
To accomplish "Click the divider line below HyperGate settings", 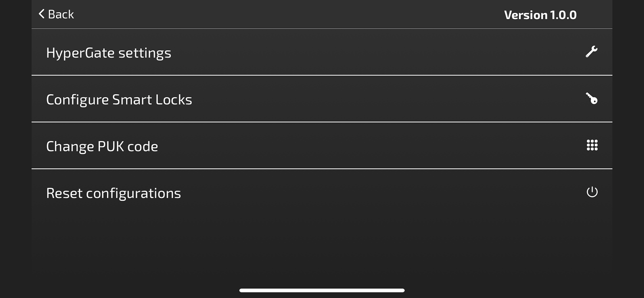I will 322,75.
